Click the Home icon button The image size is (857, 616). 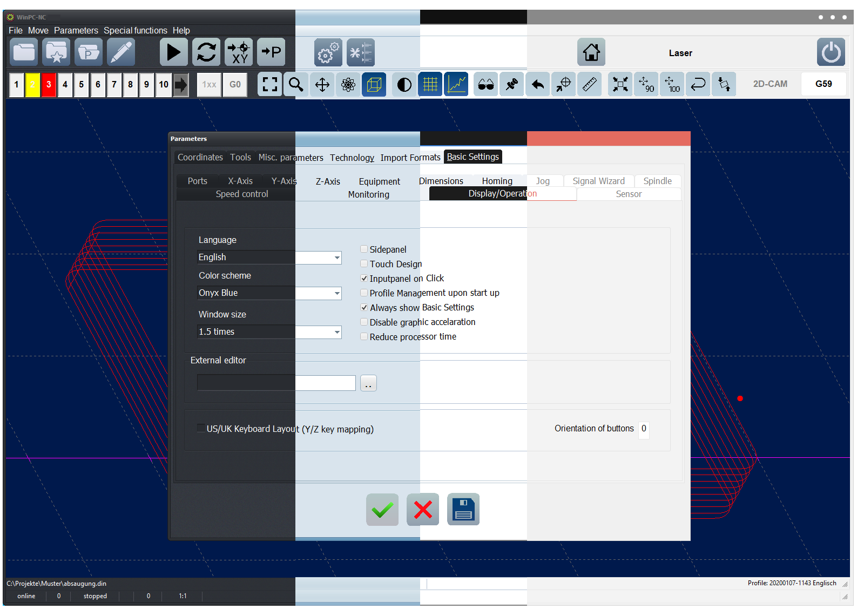(591, 52)
